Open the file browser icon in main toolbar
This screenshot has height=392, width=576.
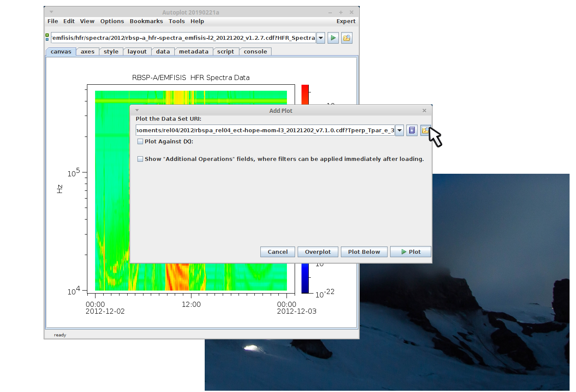tap(346, 38)
